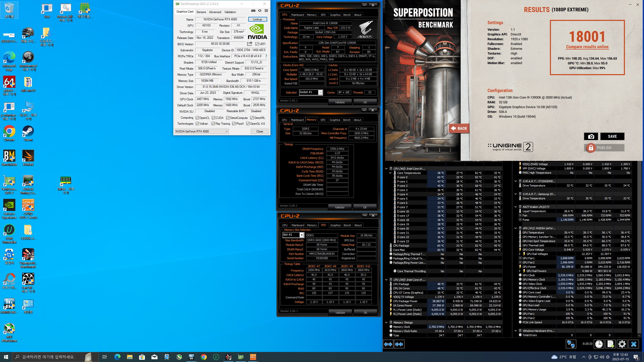Screen dimensions: 644x362
Task: Open BenchMate desktop icon
Action: pyautogui.click(x=9, y=158)
